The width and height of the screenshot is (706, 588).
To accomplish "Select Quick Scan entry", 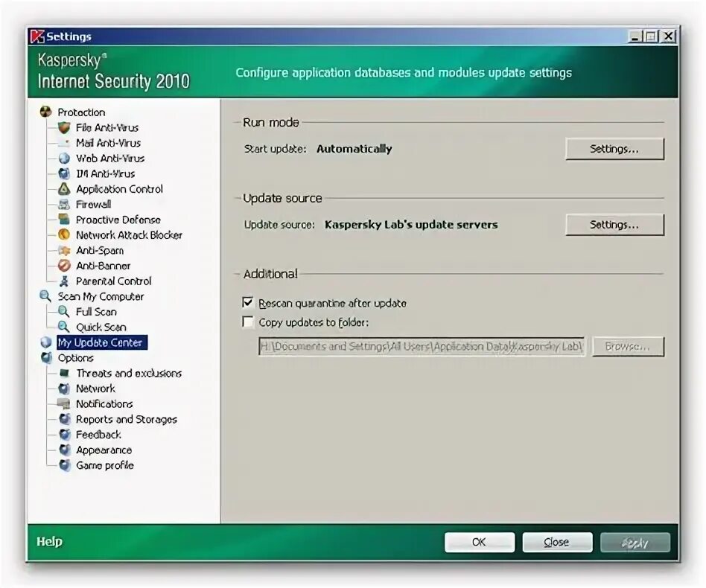I will tap(101, 327).
